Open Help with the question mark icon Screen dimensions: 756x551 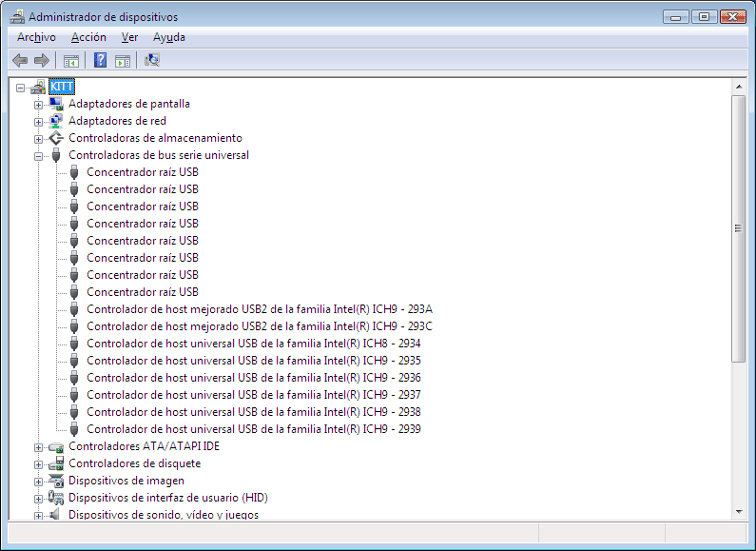(100, 60)
